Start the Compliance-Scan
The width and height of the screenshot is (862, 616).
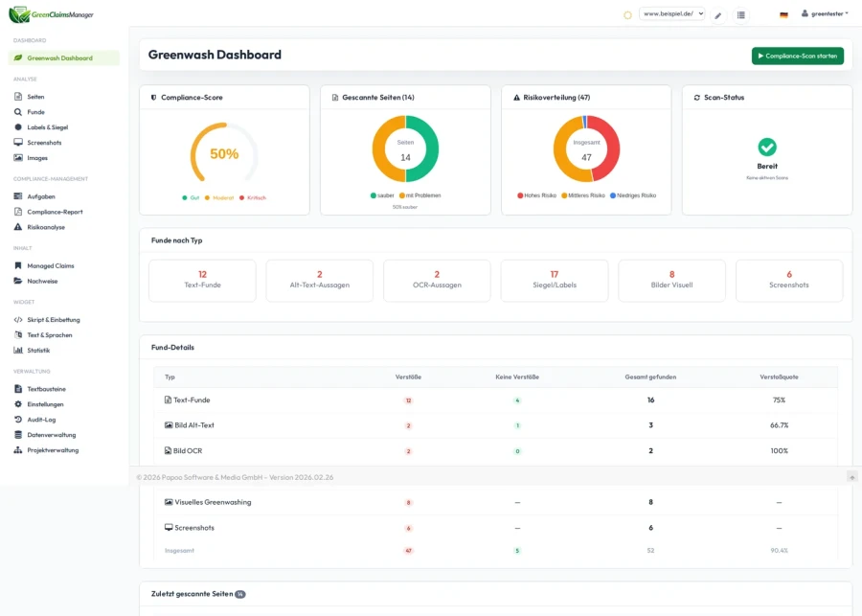click(798, 56)
